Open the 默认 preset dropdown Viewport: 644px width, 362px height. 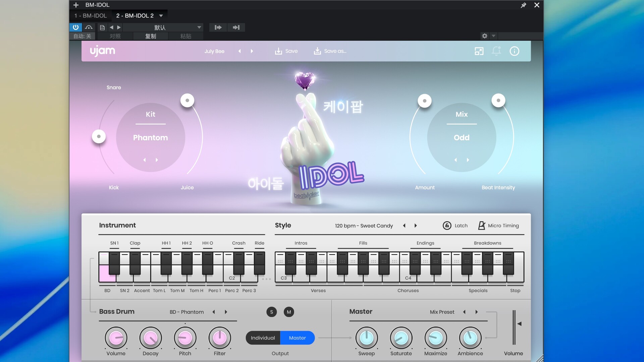[163, 27]
